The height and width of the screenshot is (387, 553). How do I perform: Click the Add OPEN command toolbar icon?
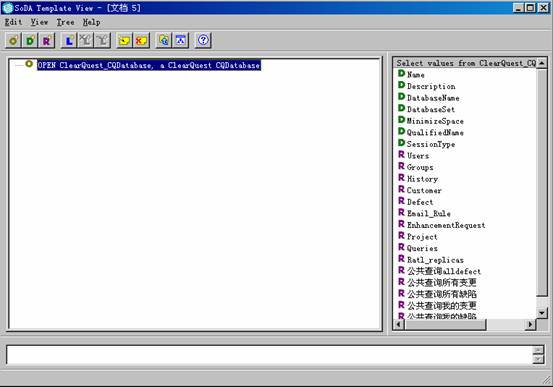click(13, 40)
